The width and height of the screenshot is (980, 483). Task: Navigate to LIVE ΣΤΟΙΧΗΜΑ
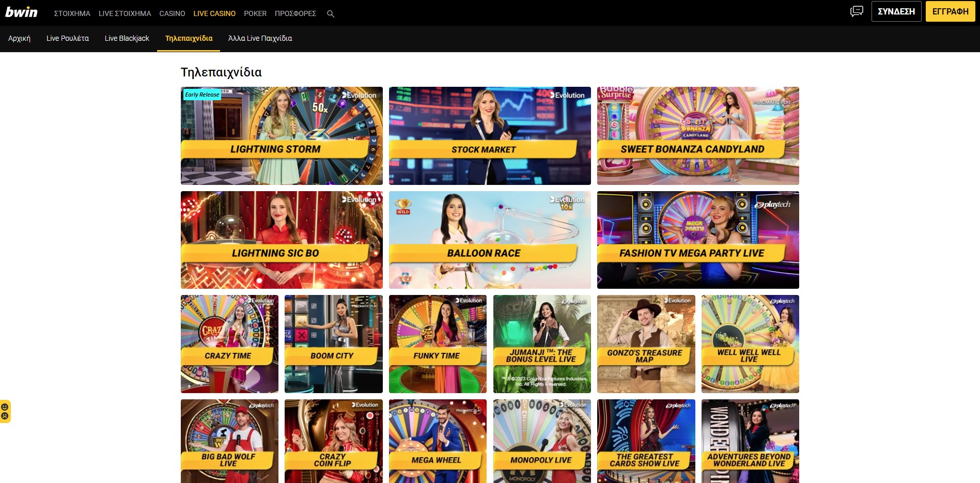click(x=125, y=13)
